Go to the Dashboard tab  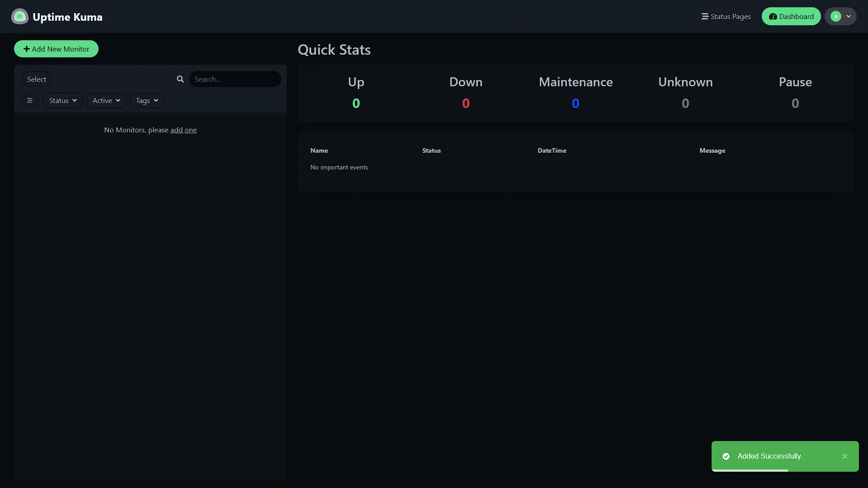[x=791, y=16]
